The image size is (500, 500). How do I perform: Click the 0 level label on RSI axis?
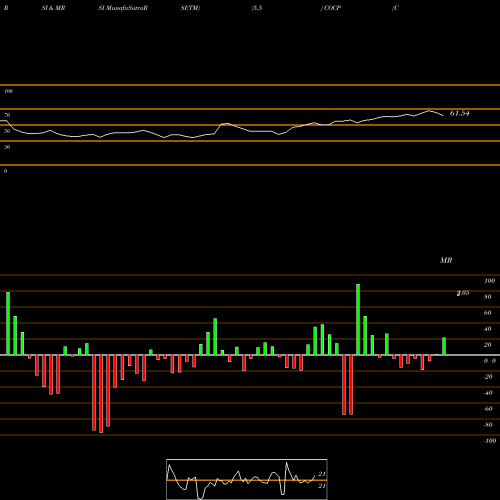click(5, 171)
